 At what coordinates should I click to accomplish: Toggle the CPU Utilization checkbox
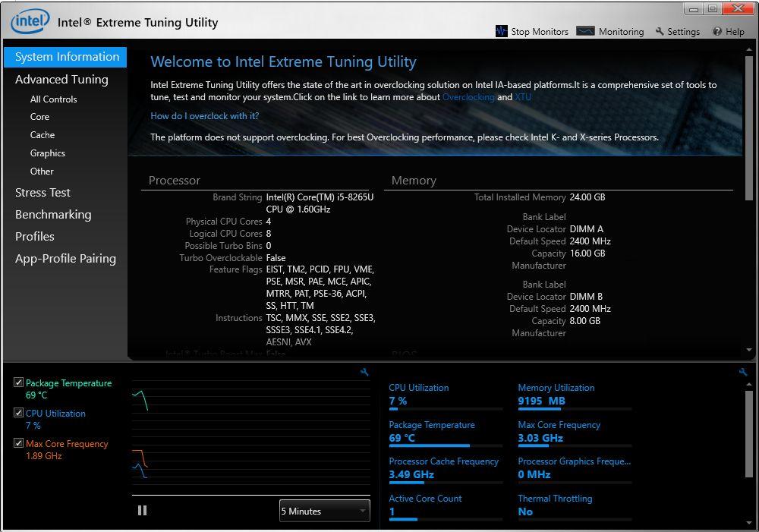point(18,413)
